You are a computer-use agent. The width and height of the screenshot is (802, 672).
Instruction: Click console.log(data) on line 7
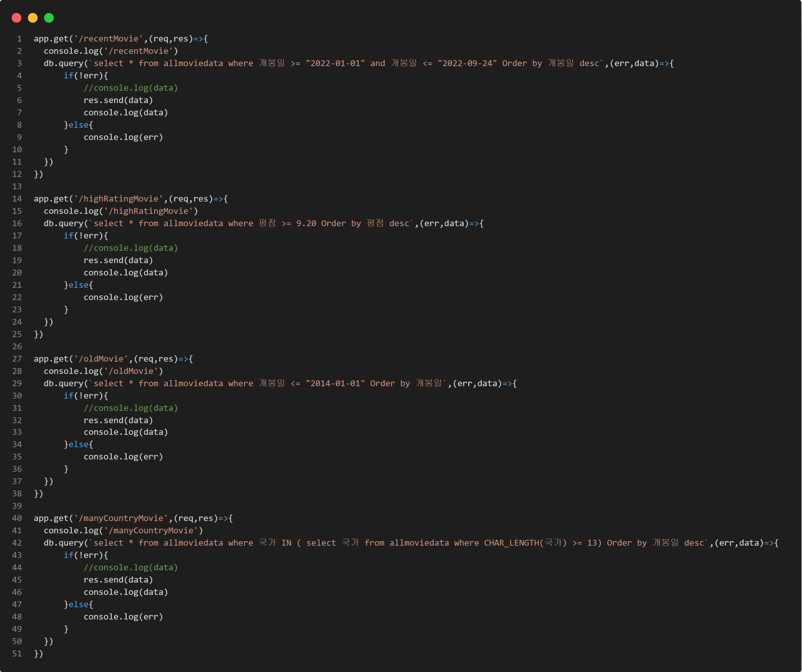pos(126,113)
